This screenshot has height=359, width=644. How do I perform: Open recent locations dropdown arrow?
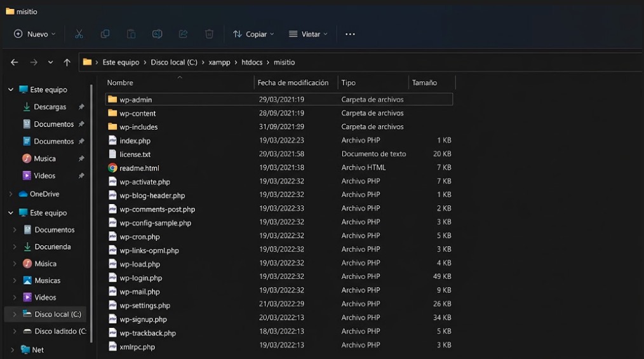(51, 62)
